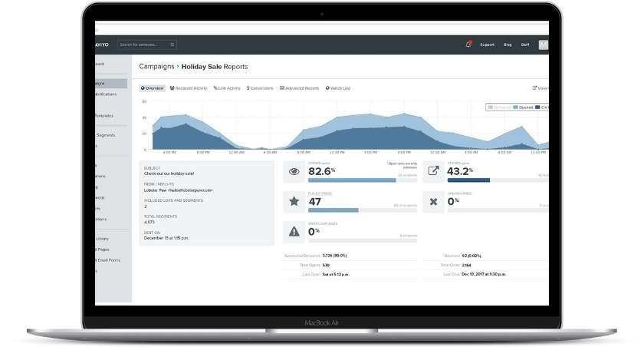Open the Advanced Reports tab
The height and width of the screenshot is (347, 644).
[300, 88]
